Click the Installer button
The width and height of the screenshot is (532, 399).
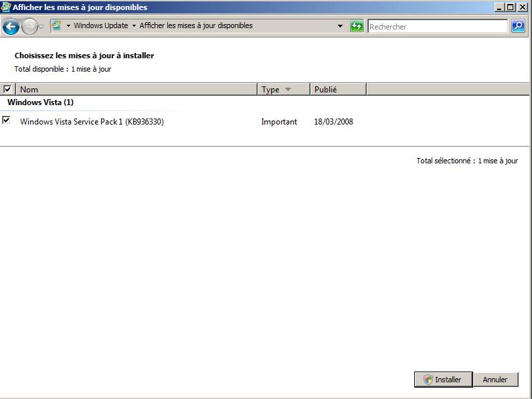[443, 380]
